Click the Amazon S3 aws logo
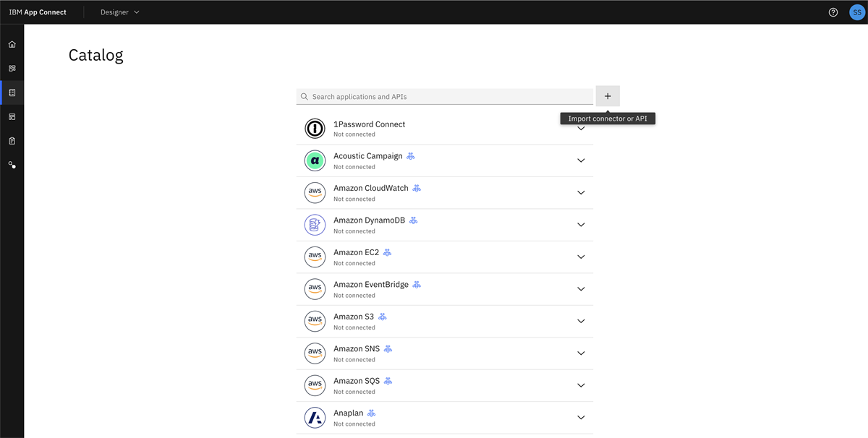The height and width of the screenshot is (438, 868). 315,321
